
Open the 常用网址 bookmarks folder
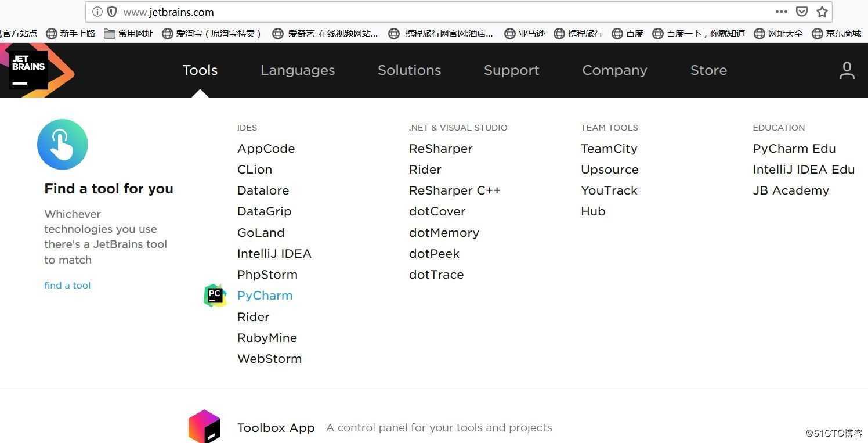click(x=128, y=34)
